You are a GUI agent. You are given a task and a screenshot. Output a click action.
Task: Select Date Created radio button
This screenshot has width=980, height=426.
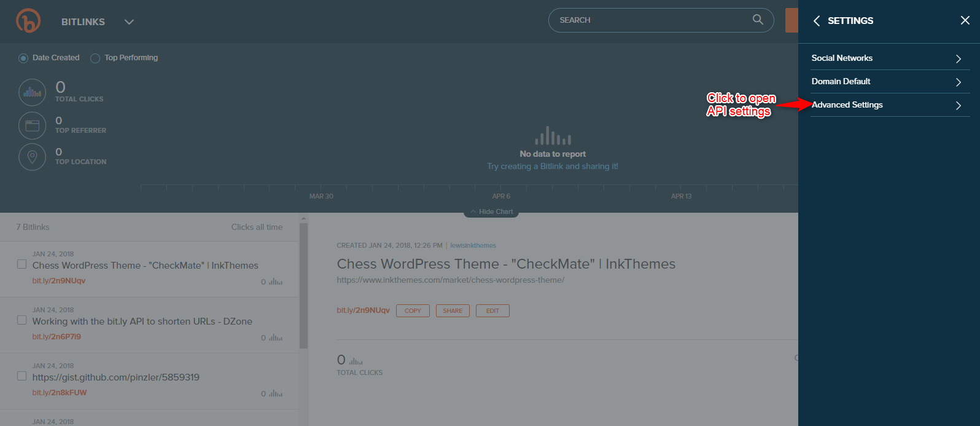[23, 58]
